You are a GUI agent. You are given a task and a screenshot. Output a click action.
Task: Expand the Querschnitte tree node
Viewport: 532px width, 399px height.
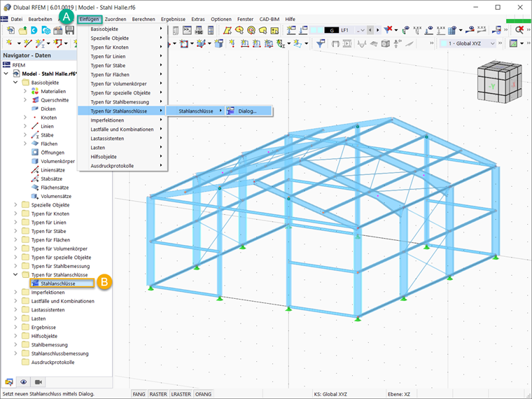coord(24,100)
